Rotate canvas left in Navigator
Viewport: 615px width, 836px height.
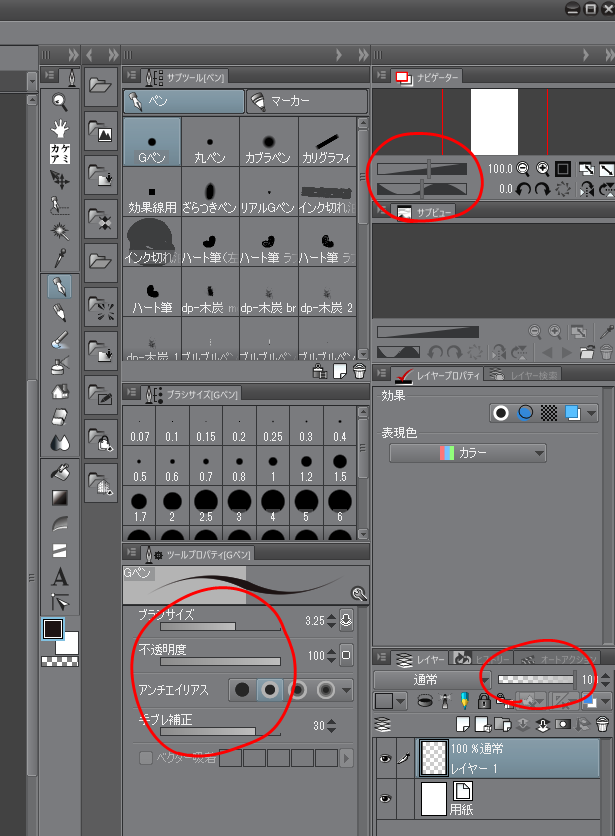pyautogui.click(x=523, y=189)
